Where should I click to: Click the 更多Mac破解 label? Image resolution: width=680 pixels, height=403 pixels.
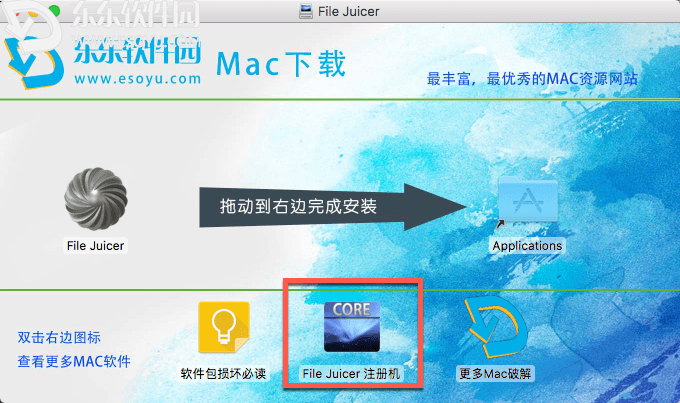[495, 374]
